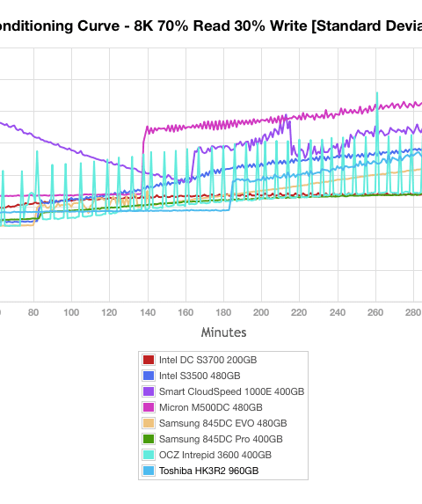Image resolution: width=422 pixels, height=504 pixels.
Task: Click the "Minutes" x-axis title
Action: click(x=223, y=332)
